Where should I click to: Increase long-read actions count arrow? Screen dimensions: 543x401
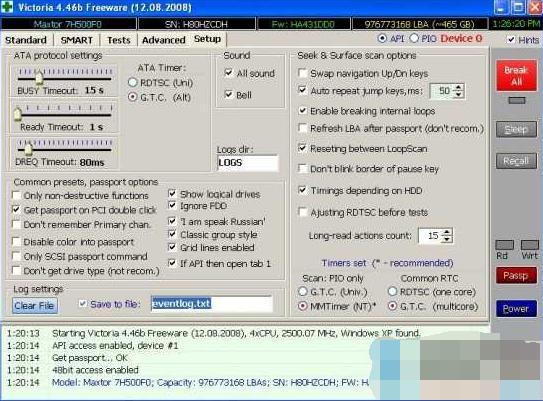[447, 232]
